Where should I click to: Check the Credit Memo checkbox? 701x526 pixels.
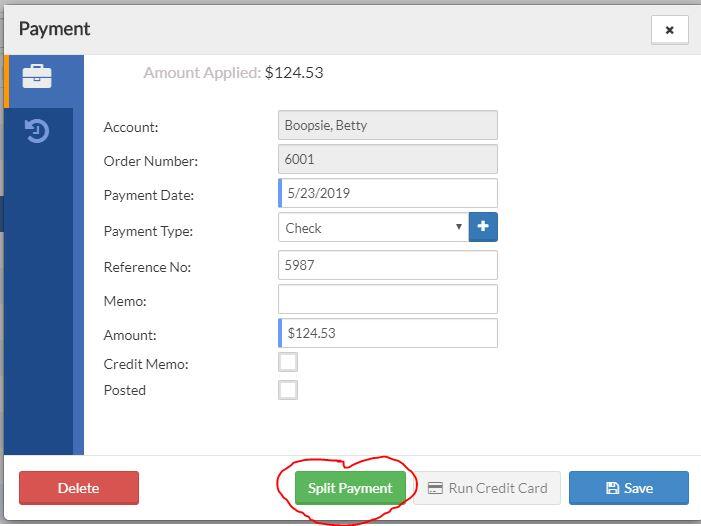288,362
